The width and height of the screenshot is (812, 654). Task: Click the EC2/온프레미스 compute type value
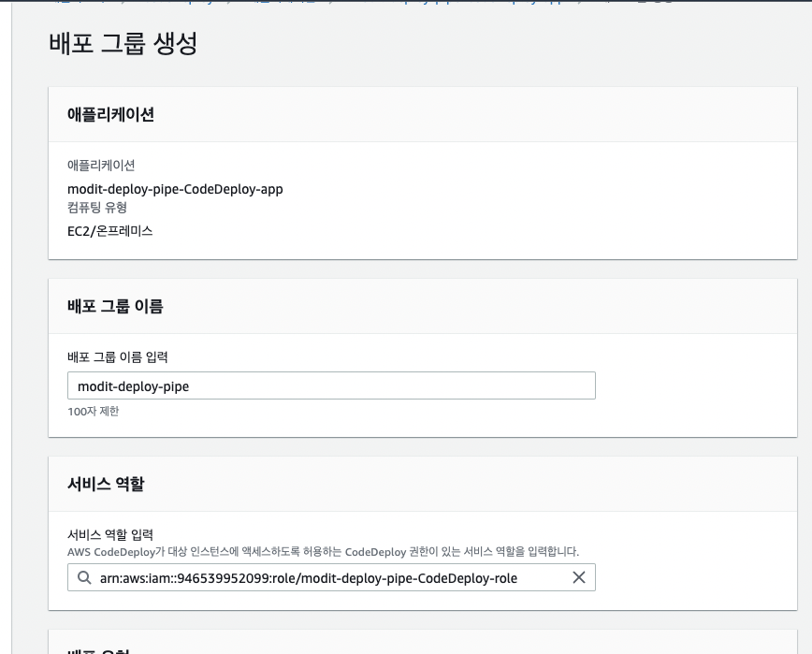(109, 231)
